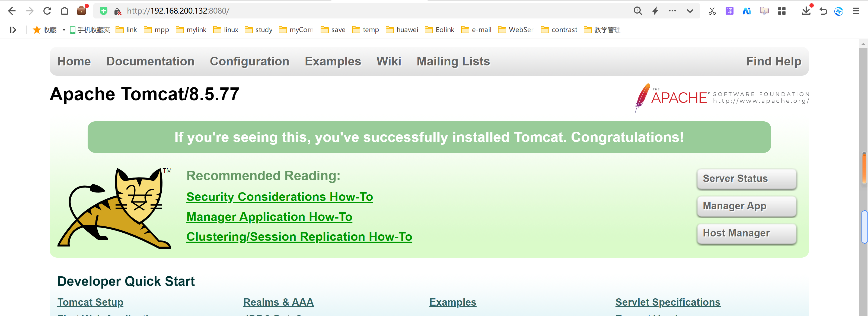Click the browser home icon
Image resolution: width=868 pixels, height=316 pixels.
coord(64,11)
